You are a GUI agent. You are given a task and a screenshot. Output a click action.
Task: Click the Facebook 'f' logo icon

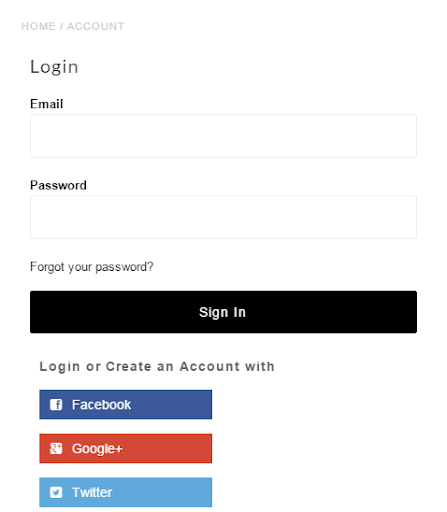coord(56,405)
